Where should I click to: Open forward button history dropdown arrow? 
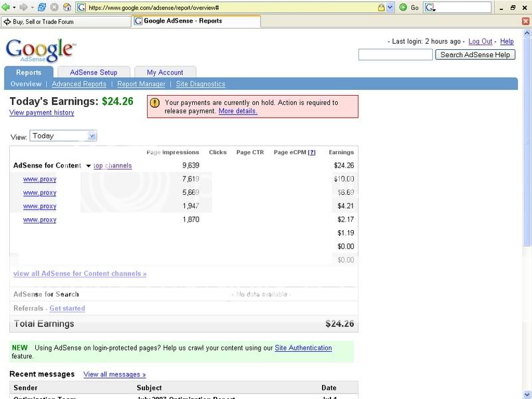coord(32,7)
